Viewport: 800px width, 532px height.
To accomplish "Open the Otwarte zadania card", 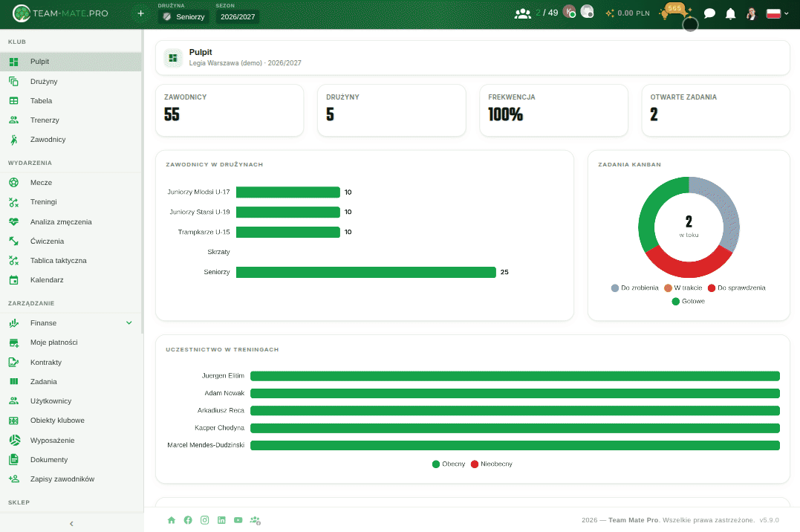I will coord(716,110).
